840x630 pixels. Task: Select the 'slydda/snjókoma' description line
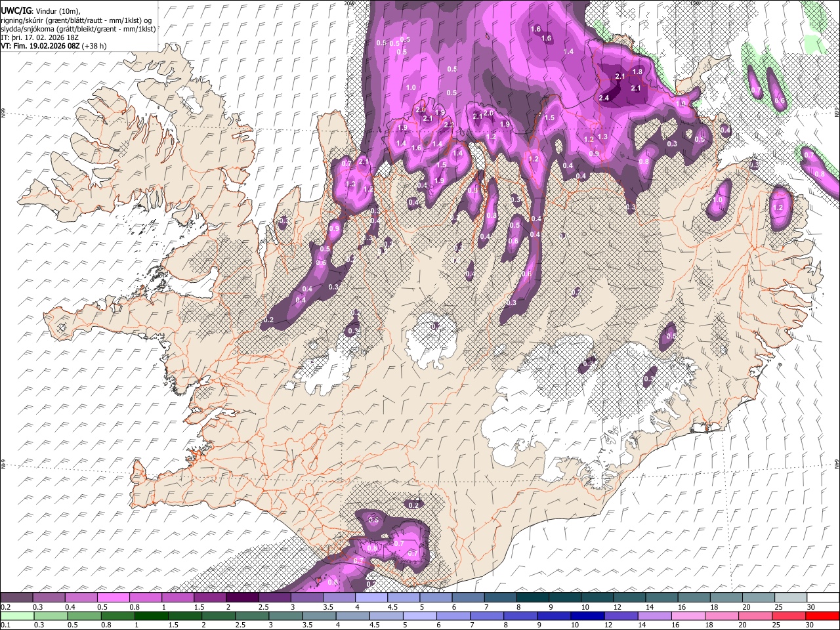78,29
